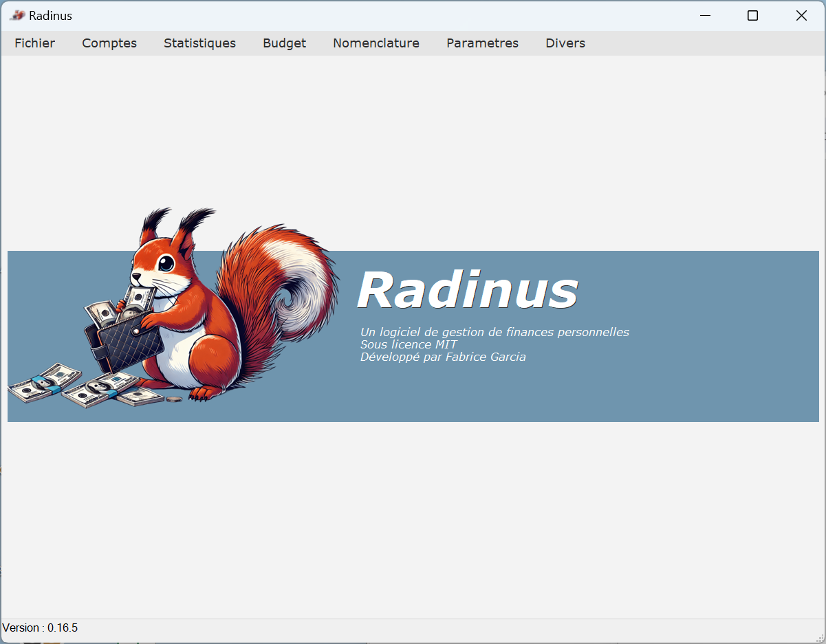Open the Nomenclature menu

click(x=376, y=43)
